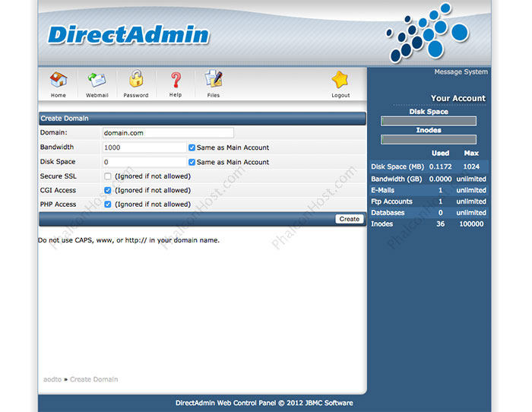Click the DirectAdmin logo
Image resolution: width=532 pixels, height=412 pixels.
point(128,35)
